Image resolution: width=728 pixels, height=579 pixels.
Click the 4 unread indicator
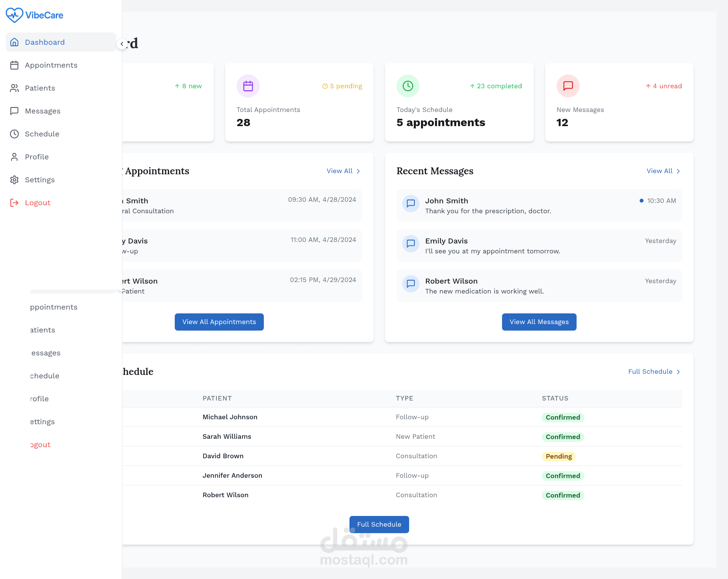click(664, 86)
